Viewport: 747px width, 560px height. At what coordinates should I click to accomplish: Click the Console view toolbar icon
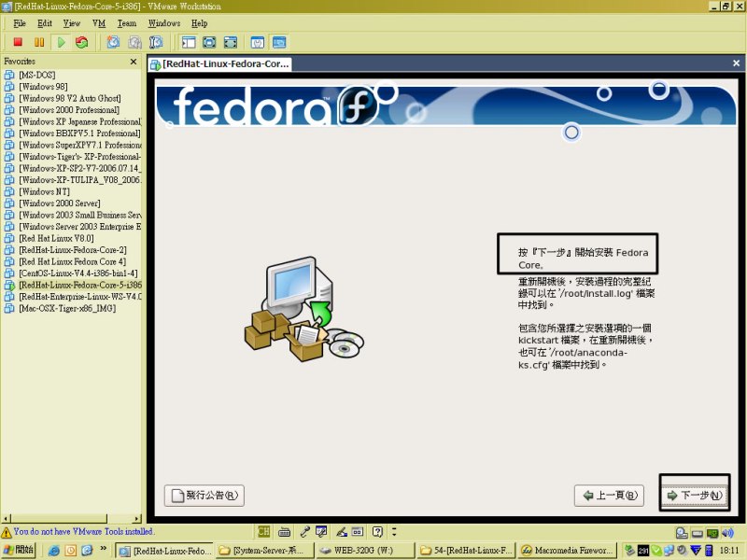(x=279, y=42)
